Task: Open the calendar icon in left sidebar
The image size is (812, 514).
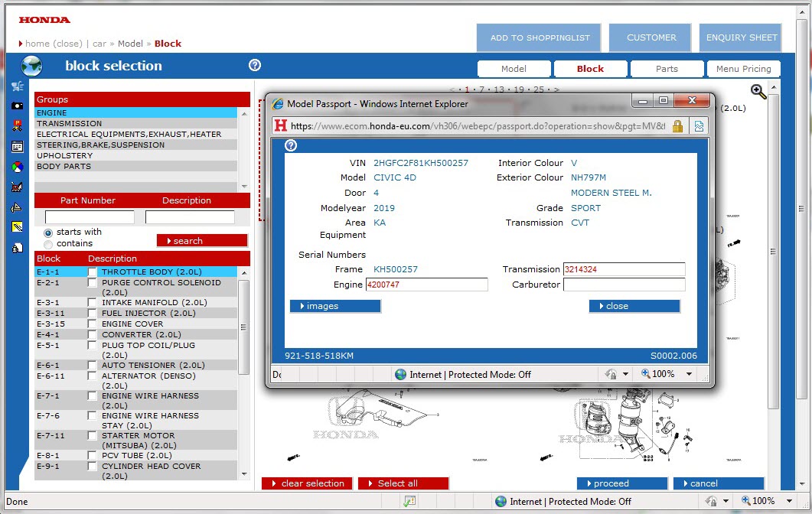Action: [x=17, y=146]
